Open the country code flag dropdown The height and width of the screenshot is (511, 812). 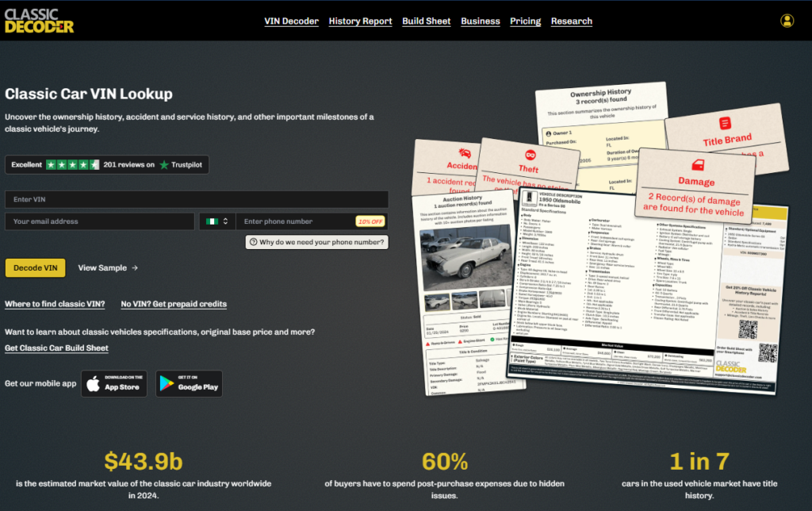tap(217, 221)
